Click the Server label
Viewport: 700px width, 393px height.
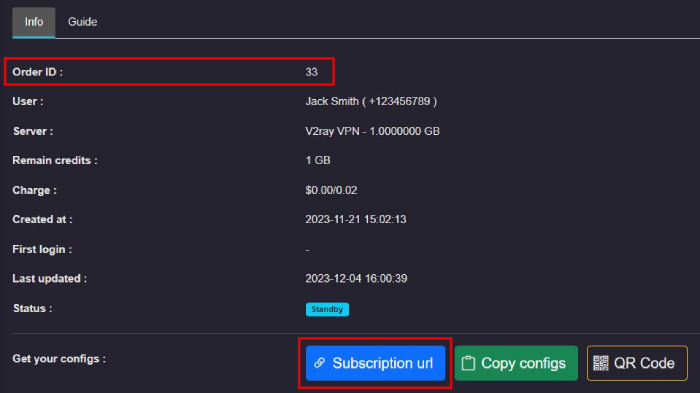(33, 131)
